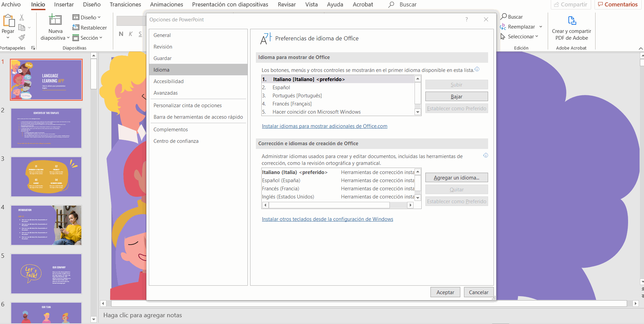Click info icon next to display language description
The image size is (644, 324).
click(x=477, y=69)
